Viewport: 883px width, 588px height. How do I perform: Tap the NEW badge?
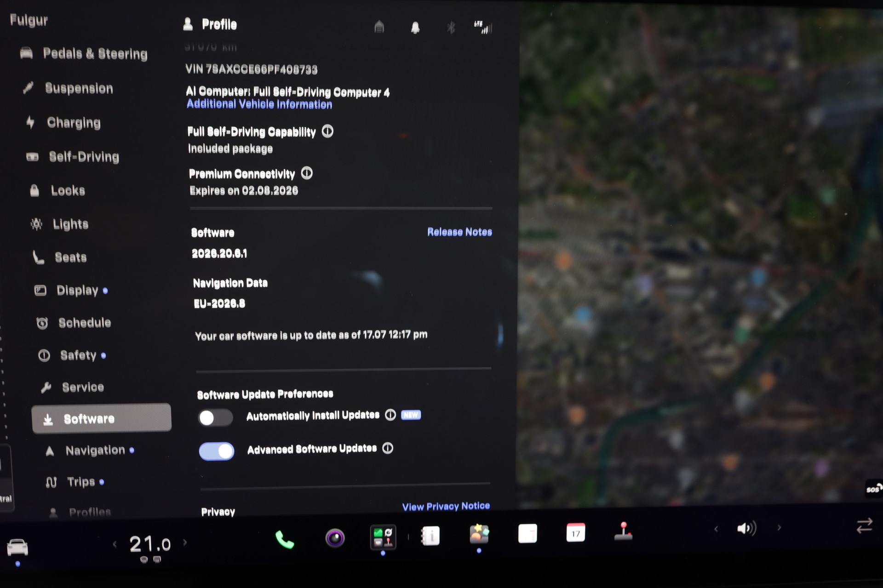(411, 415)
